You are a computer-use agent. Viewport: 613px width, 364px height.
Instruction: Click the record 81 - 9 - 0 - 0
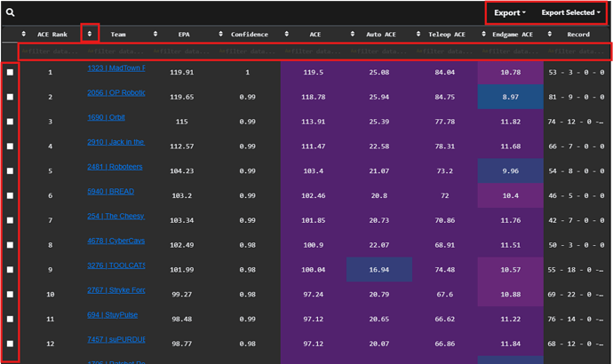pos(578,97)
